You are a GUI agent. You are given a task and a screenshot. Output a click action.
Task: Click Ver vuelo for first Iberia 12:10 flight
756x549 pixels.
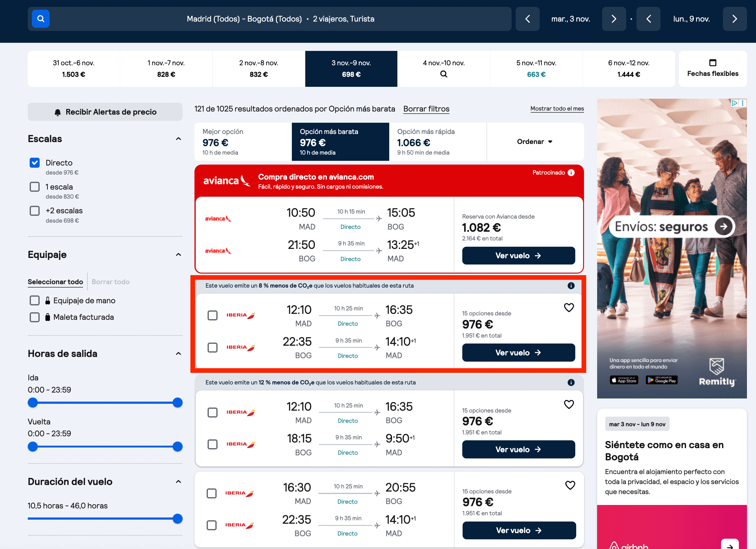coord(518,353)
